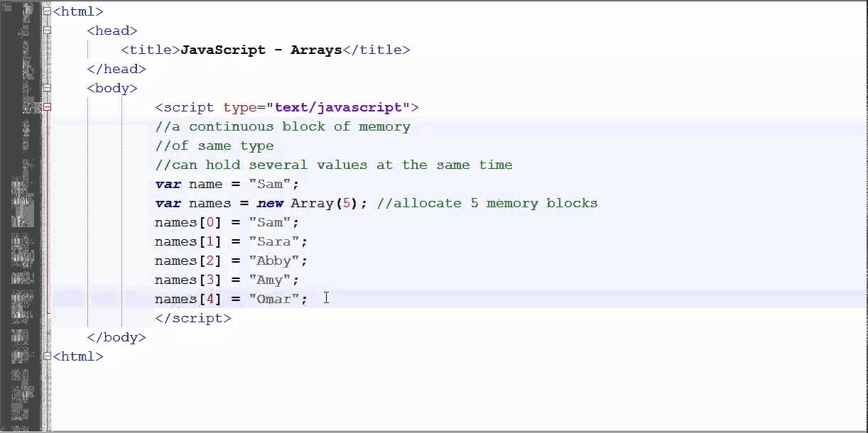The width and height of the screenshot is (868, 433).
Task: Click the opening <html> tag text
Action: coord(78,11)
